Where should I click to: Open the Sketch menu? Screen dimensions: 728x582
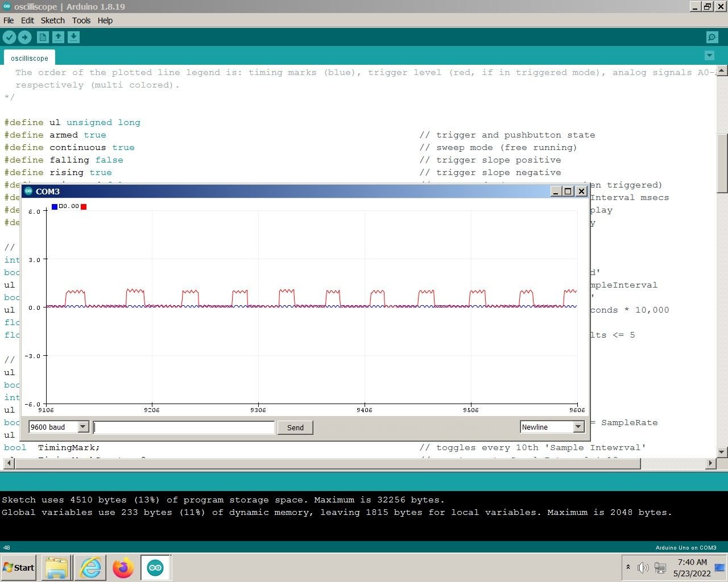tap(52, 20)
